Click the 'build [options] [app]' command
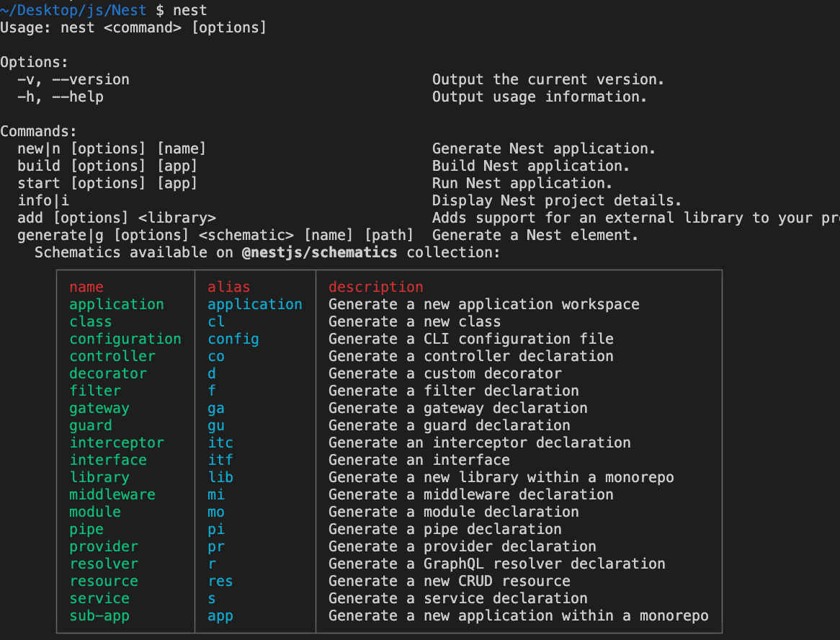 coord(107,166)
